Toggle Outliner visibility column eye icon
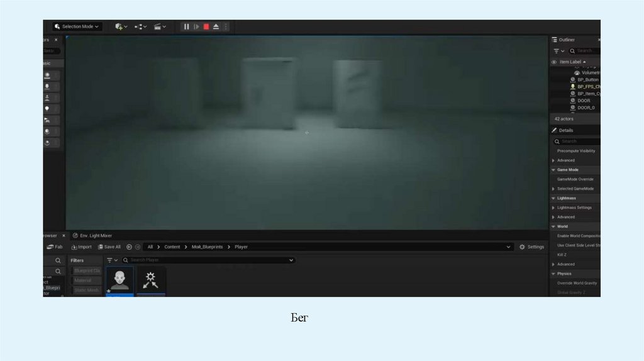The image size is (644, 361). 553,62
